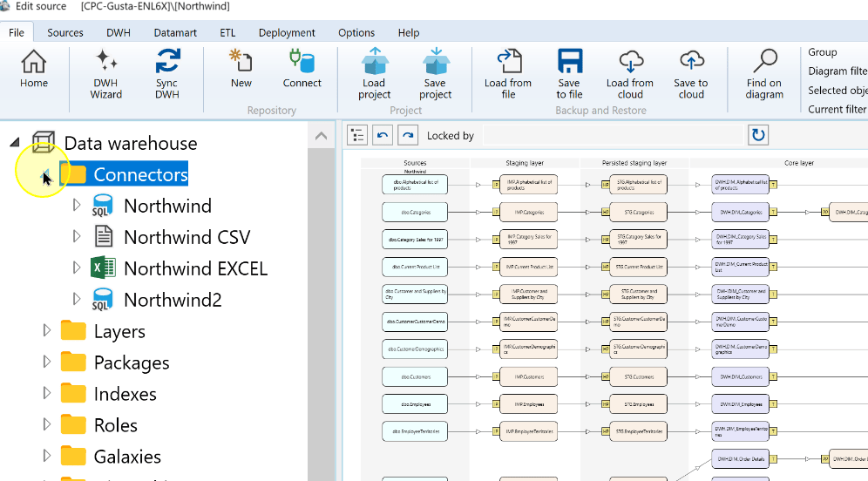Viewport: 868px width, 481px height.
Task: Launch the DWH Wizard
Action: [x=105, y=74]
